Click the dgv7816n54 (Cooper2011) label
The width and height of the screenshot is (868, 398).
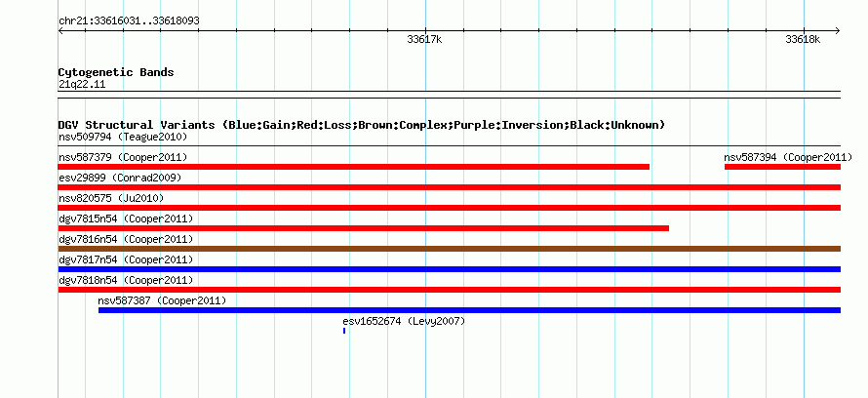(x=126, y=239)
